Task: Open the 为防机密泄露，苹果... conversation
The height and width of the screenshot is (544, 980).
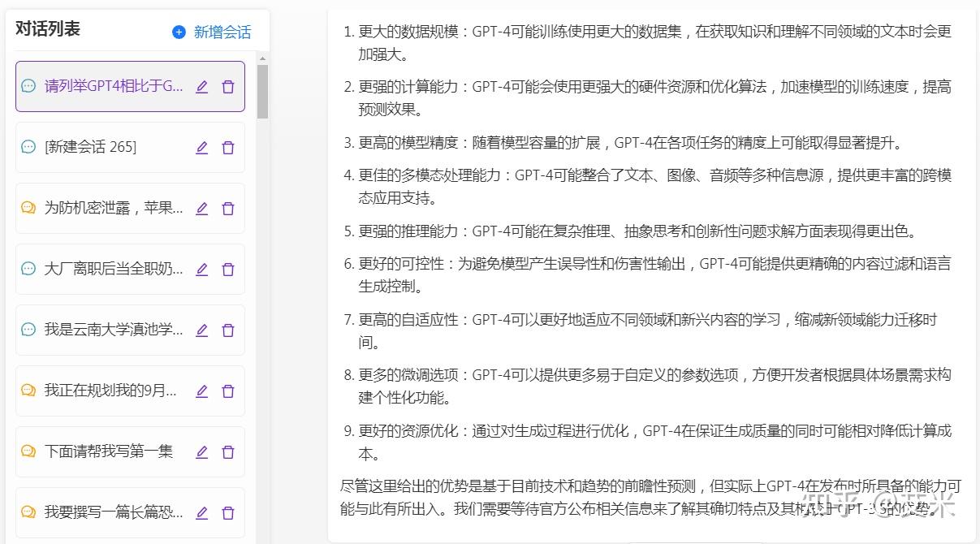Action: [130, 208]
